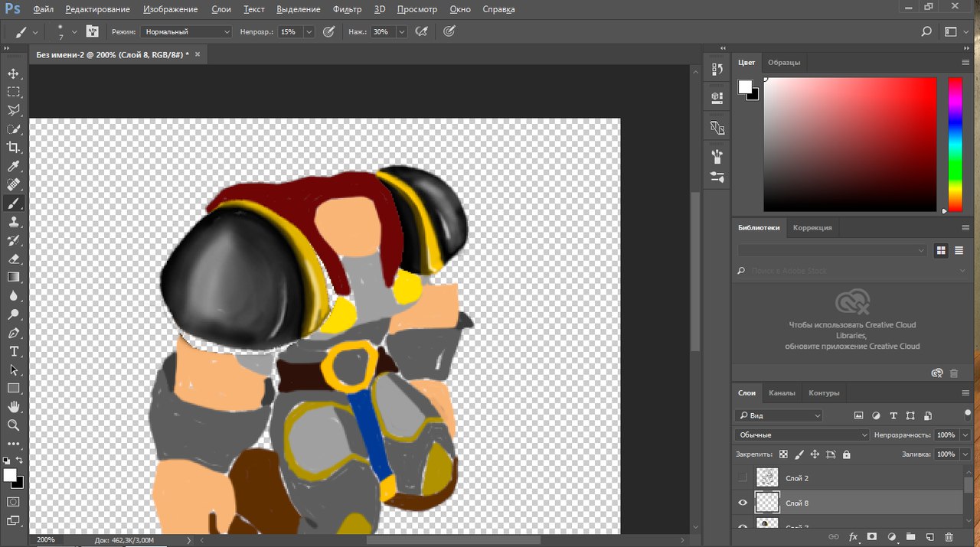
Task: Open the brush blend mode Нормальный dropdown
Action: (x=186, y=32)
